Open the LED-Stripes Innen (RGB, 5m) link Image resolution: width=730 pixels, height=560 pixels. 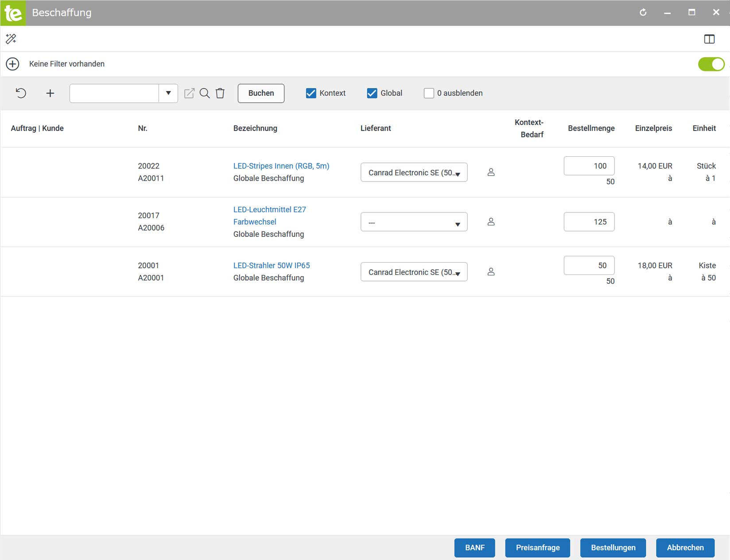281,166
